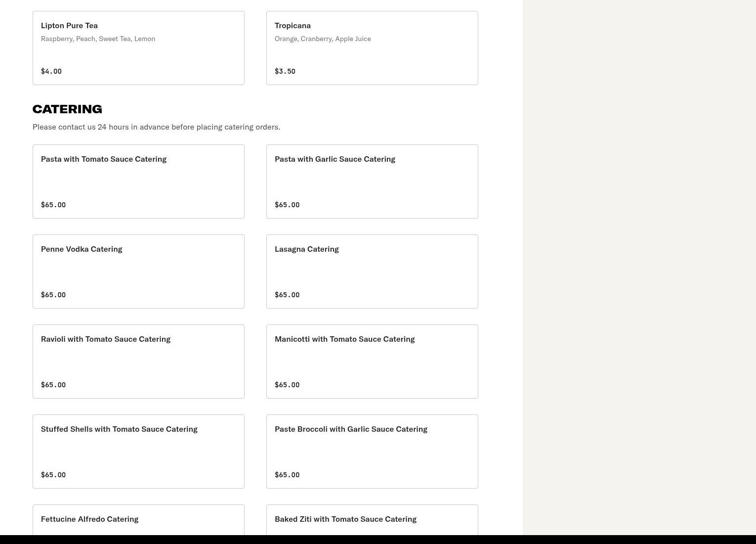The height and width of the screenshot is (544, 756).
Task: Click the 24 hours advance catering notice
Action: [156, 127]
